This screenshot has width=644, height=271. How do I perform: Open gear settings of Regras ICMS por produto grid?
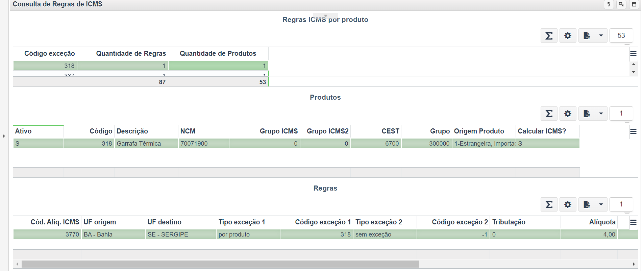[568, 35]
